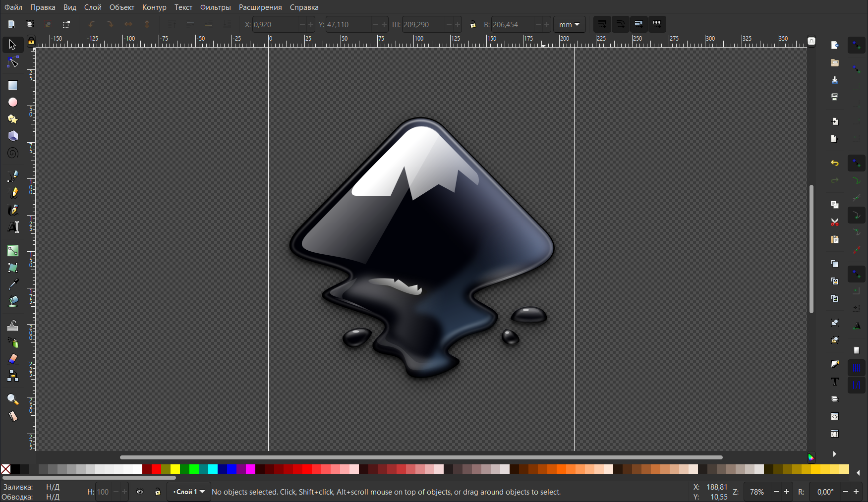Open the Контур menu
Viewport: 868px width, 502px height.
(x=154, y=7)
